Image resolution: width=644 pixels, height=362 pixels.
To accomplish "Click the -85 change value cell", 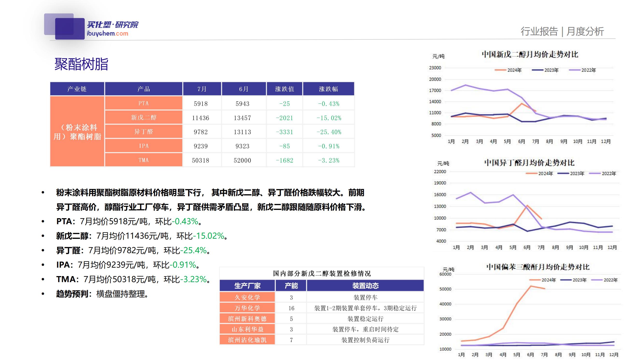I will [284, 146].
